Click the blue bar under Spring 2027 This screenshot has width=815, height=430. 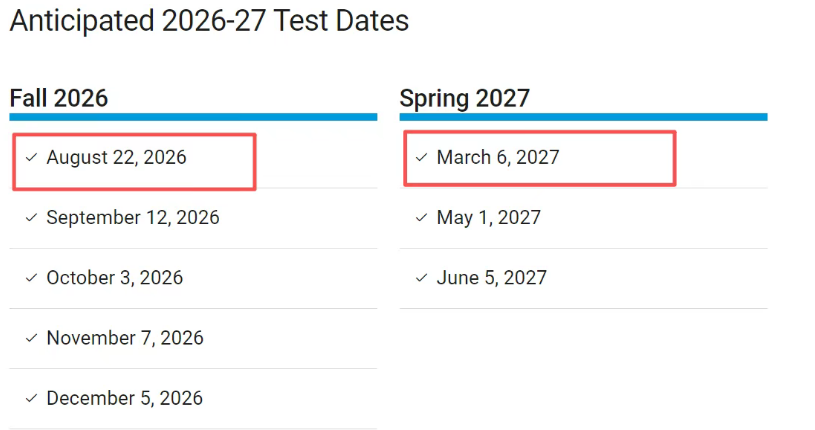click(x=583, y=117)
